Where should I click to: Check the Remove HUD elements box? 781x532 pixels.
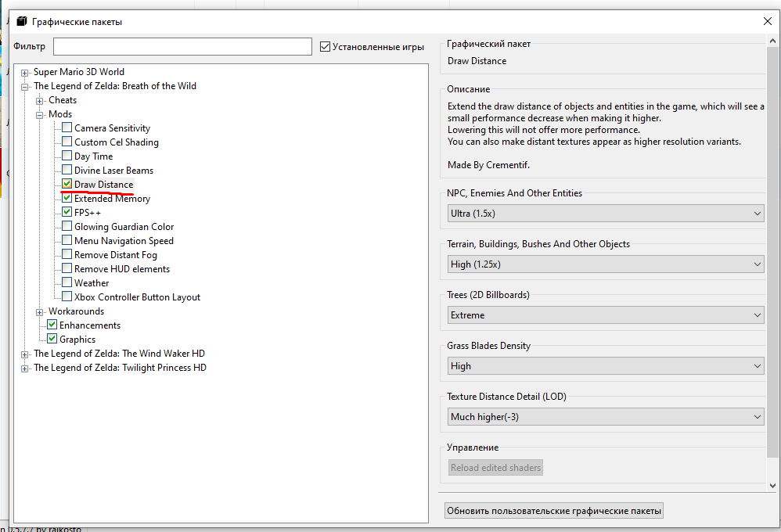67,268
